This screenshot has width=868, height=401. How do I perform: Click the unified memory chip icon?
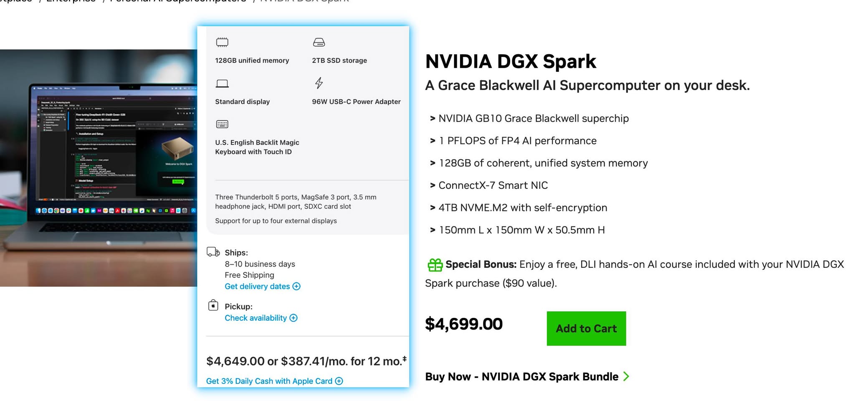point(222,42)
